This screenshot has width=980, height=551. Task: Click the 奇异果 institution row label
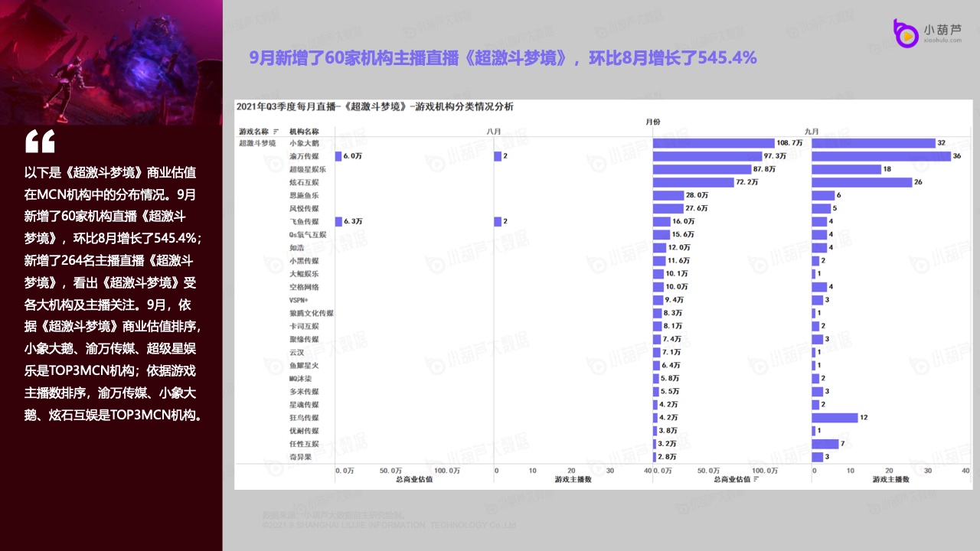pyautogui.click(x=299, y=457)
